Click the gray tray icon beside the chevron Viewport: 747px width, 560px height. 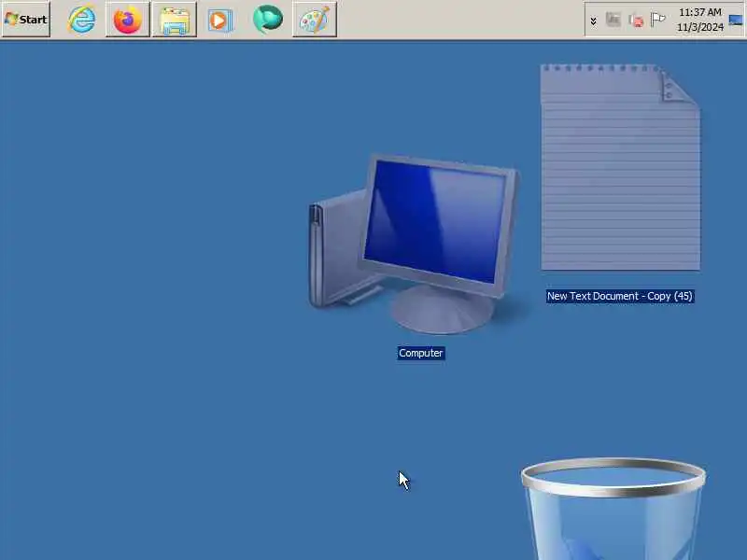point(613,20)
